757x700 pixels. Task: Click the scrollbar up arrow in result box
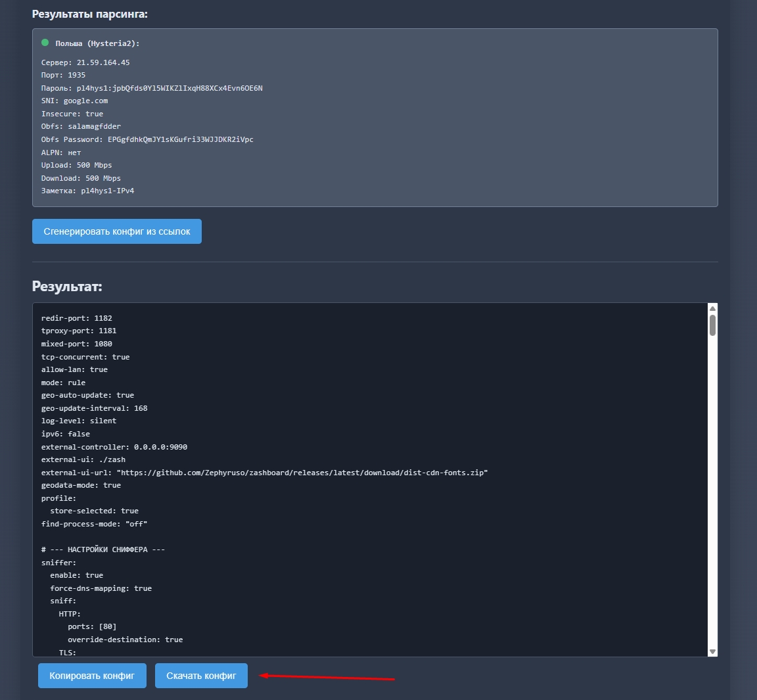pos(712,309)
